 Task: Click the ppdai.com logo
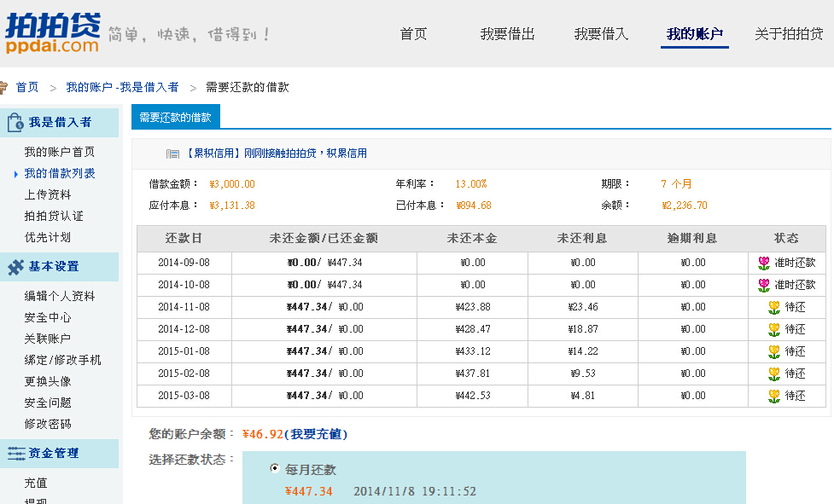tap(52, 33)
